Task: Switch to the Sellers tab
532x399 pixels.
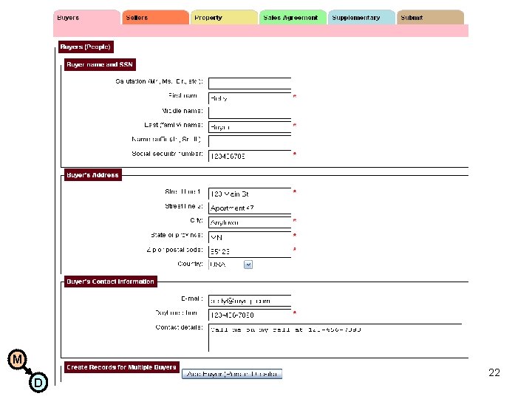Action: pos(155,17)
